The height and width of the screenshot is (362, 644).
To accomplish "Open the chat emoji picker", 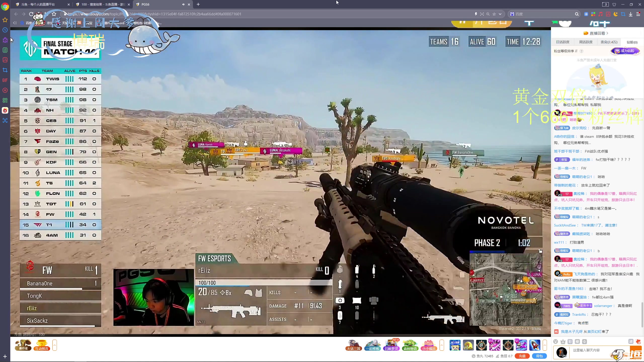I will coord(556,341).
